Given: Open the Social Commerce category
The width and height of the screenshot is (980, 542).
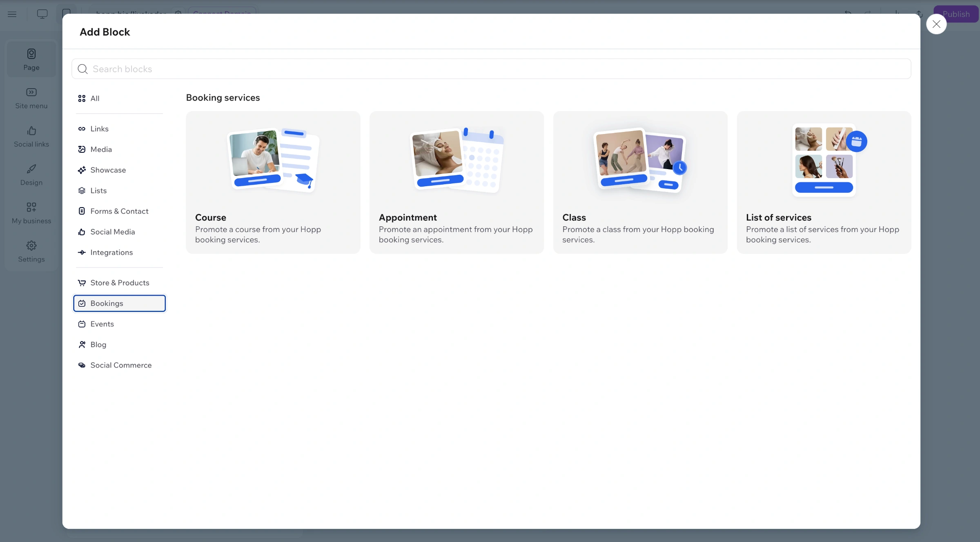Looking at the screenshot, I should [x=119, y=365].
